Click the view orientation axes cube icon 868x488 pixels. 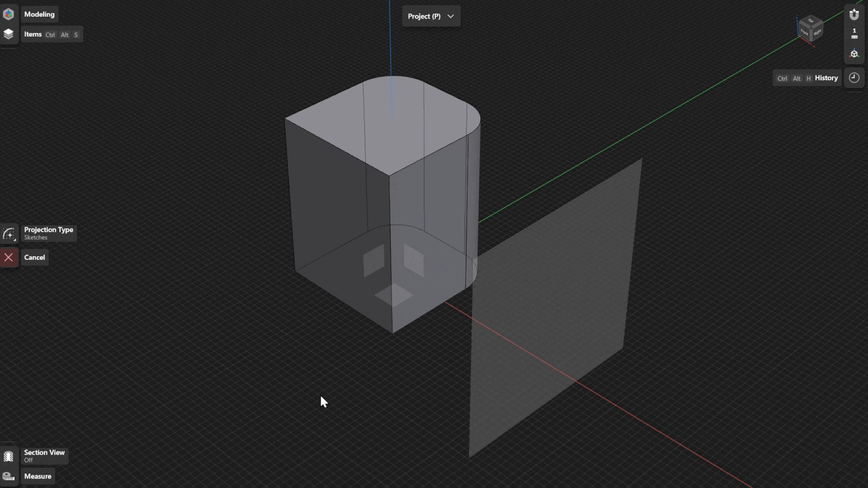click(854, 54)
